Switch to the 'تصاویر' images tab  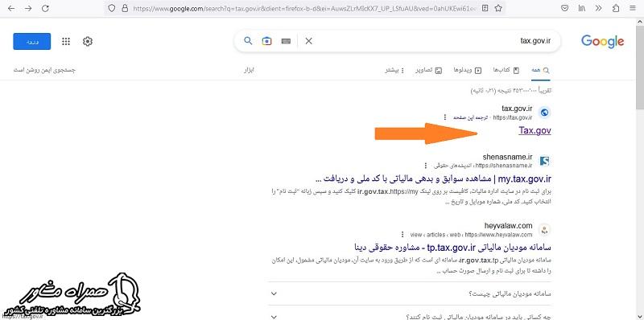point(429,70)
